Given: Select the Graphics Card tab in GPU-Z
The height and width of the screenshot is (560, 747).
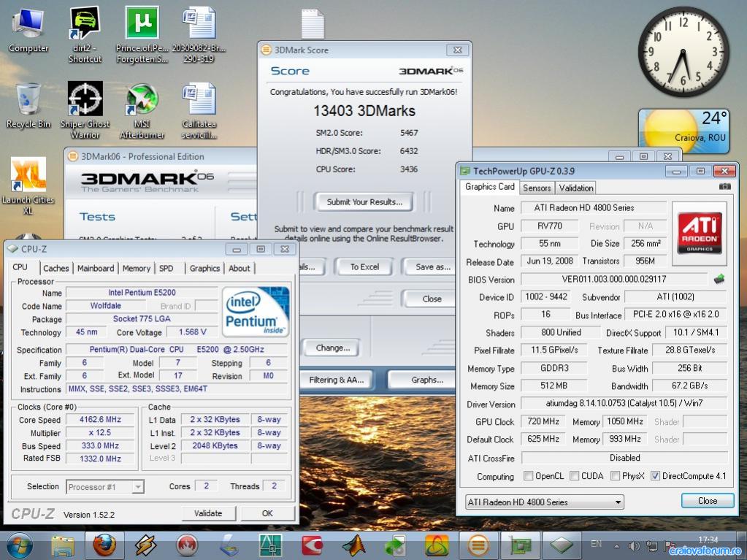Looking at the screenshot, I should (x=490, y=187).
